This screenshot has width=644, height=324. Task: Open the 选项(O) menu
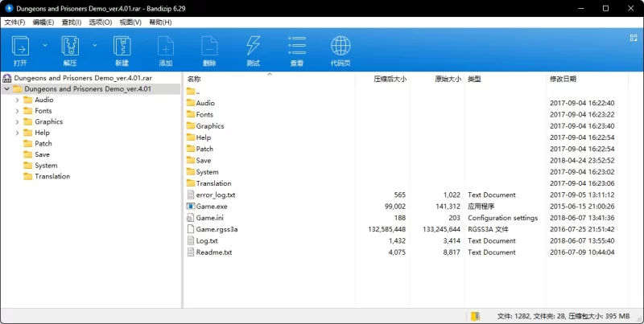[x=100, y=23]
